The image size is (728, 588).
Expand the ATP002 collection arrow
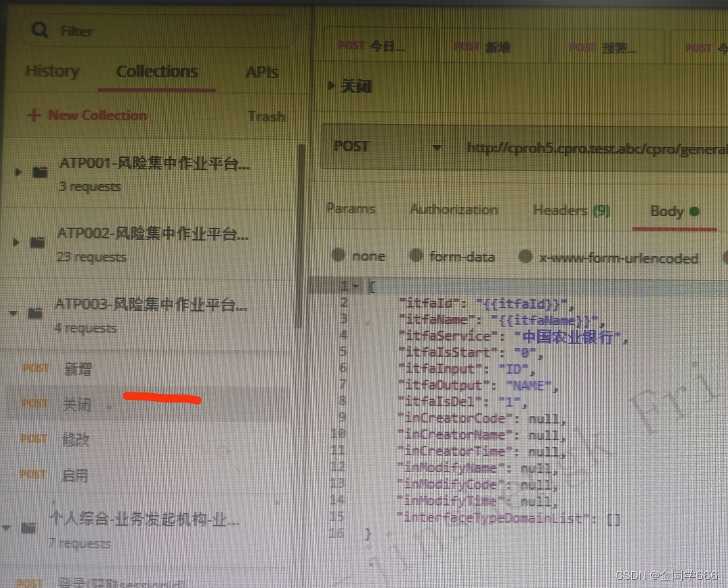click(16, 242)
